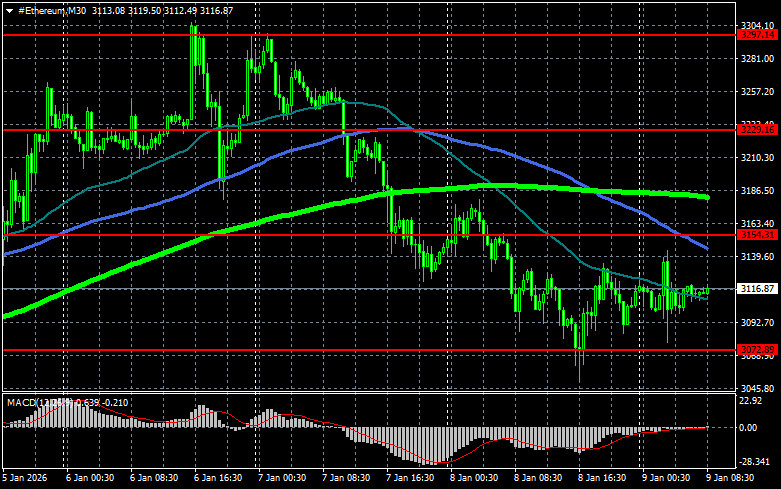Click the MACD indicator label text

coord(67,402)
